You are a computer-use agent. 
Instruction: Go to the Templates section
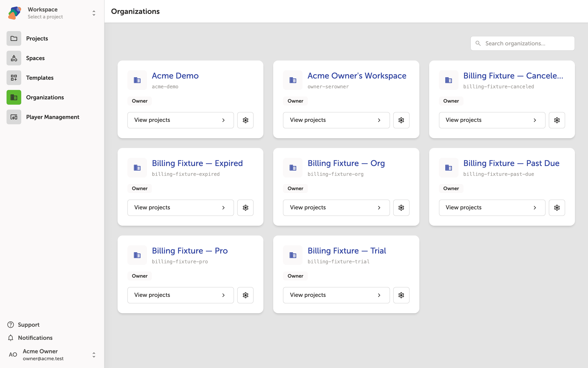click(x=52, y=78)
